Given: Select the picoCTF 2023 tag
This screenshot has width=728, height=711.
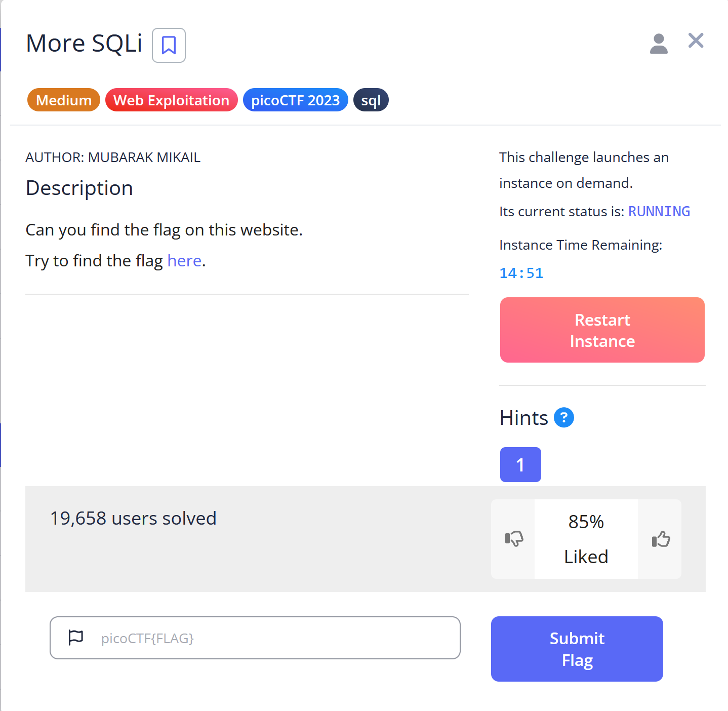Looking at the screenshot, I should click(x=295, y=100).
